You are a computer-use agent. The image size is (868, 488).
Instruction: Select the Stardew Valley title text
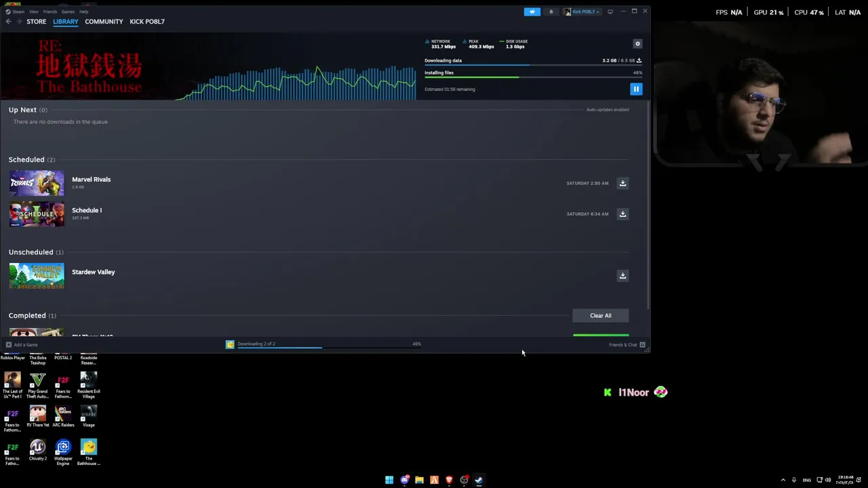click(x=94, y=272)
